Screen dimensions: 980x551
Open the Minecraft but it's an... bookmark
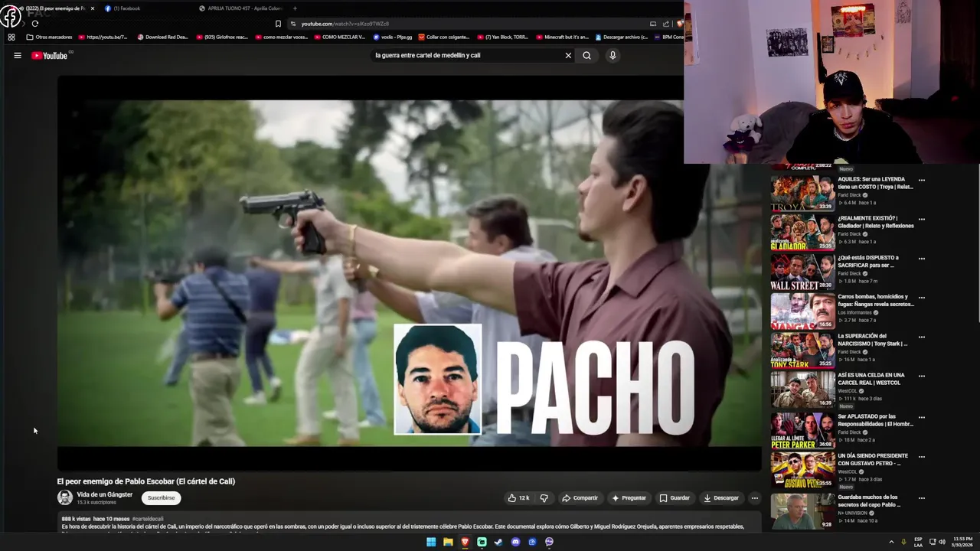[x=562, y=37]
